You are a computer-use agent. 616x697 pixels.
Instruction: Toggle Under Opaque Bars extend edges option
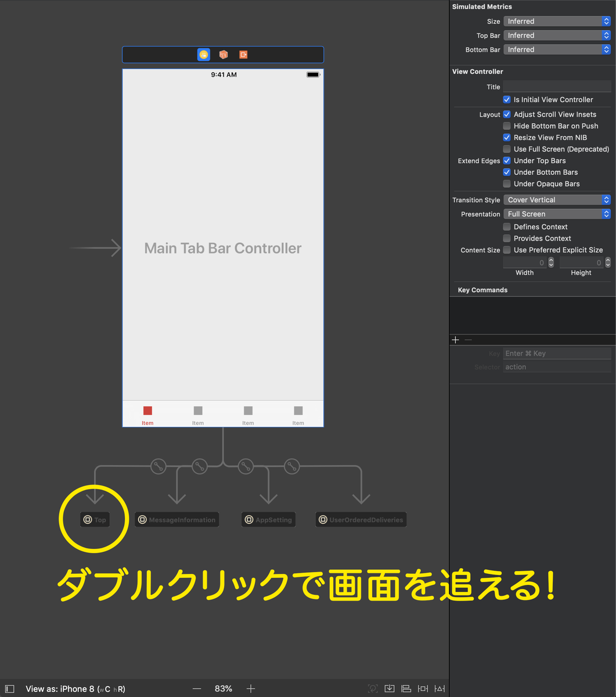[x=506, y=184]
